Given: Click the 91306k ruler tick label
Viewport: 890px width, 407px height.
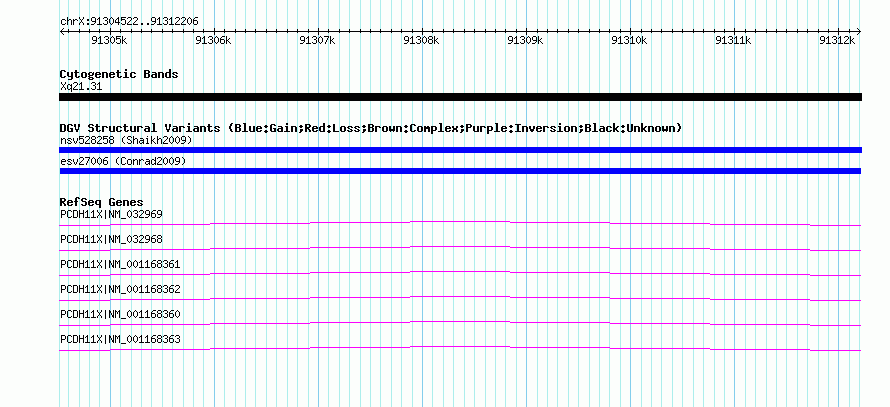Looking at the screenshot, I should coord(213,40).
